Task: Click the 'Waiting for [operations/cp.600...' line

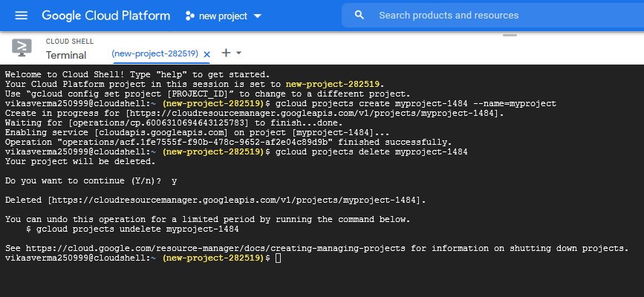Action: [174, 123]
